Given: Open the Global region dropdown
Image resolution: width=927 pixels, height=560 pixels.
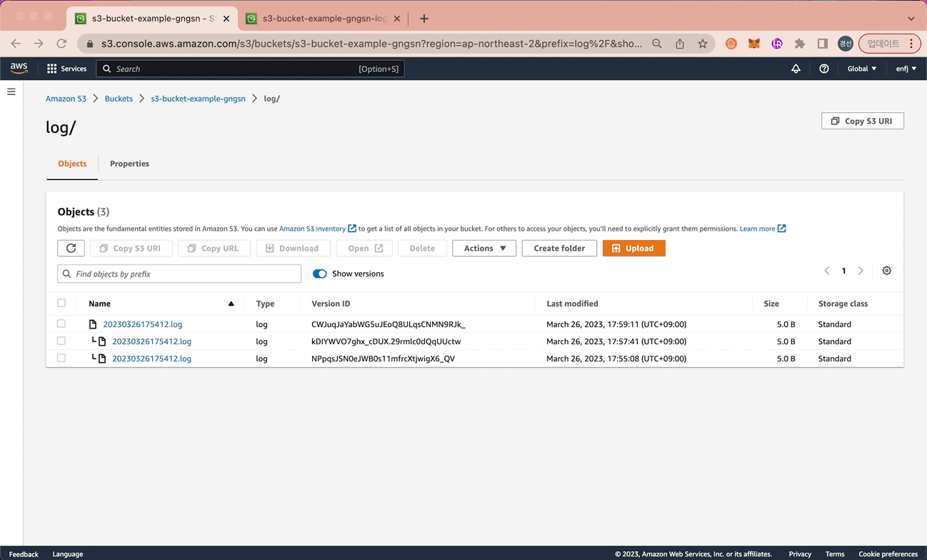Looking at the screenshot, I should coord(862,69).
